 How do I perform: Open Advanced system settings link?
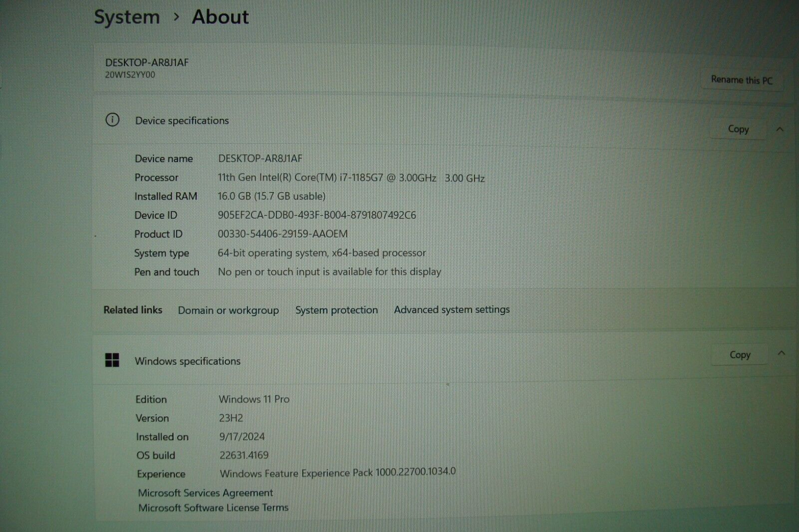pos(452,309)
